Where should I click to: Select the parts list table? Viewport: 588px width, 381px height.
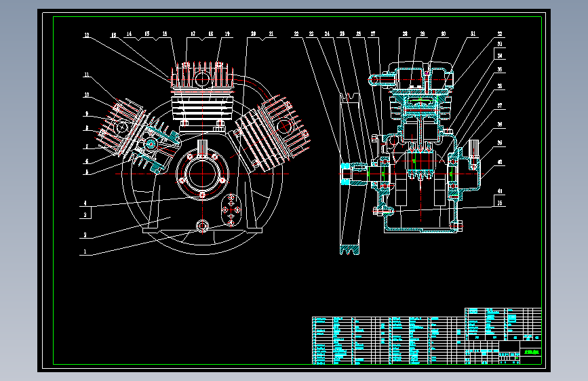(389, 340)
